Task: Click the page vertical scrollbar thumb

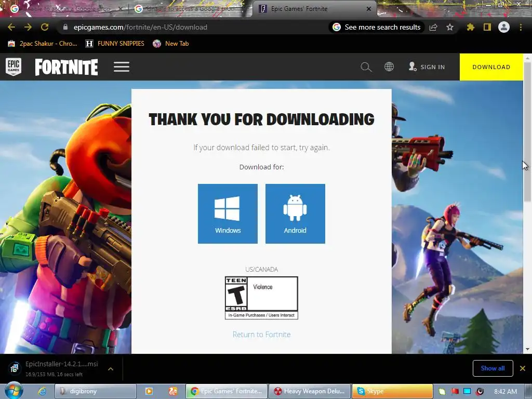Action: tap(527, 132)
